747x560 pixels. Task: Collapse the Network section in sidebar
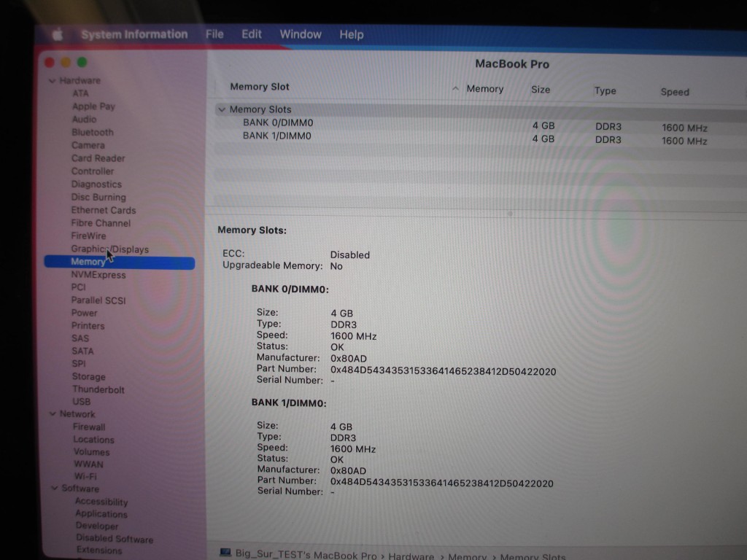[53, 414]
